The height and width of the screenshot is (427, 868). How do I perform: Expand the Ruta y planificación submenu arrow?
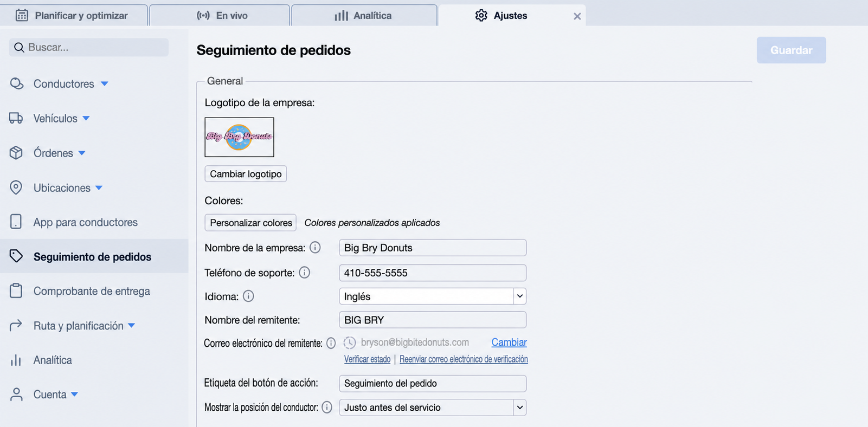click(131, 326)
